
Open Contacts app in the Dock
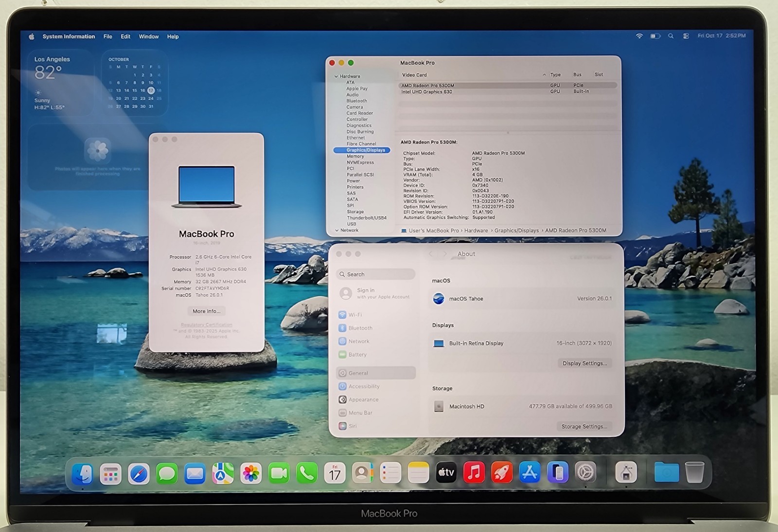363,473
